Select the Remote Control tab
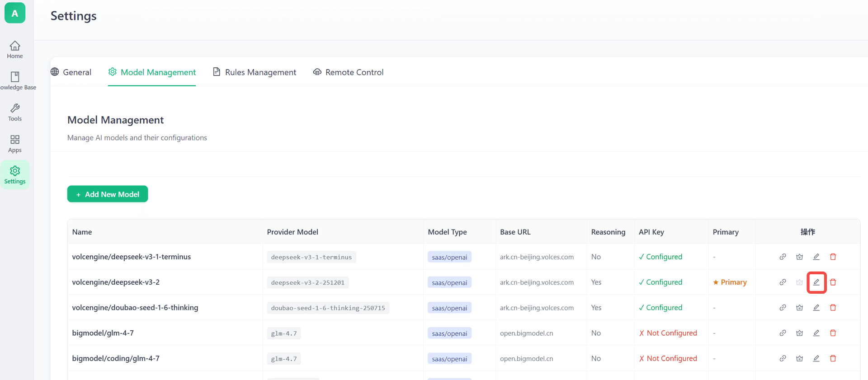 (348, 72)
